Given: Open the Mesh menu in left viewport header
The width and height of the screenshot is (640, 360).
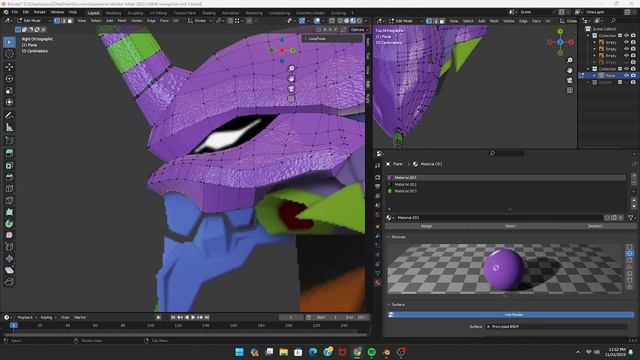Looking at the screenshot, I should click(122, 20).
